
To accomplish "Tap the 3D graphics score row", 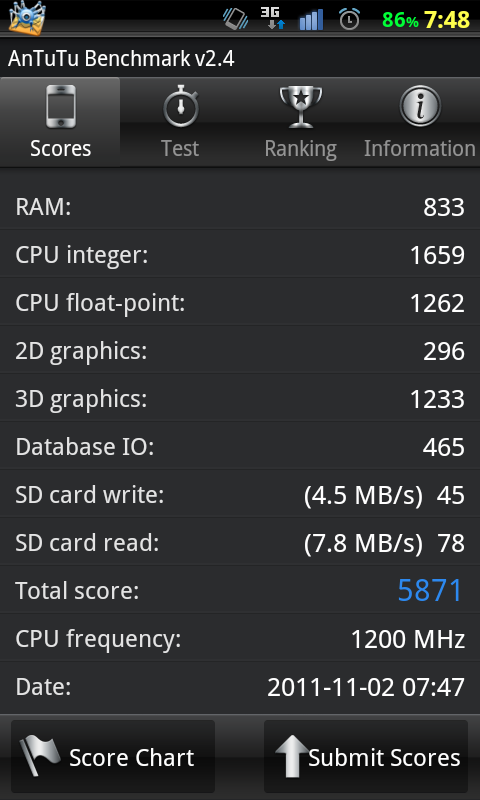I will [x=240, y=398].
